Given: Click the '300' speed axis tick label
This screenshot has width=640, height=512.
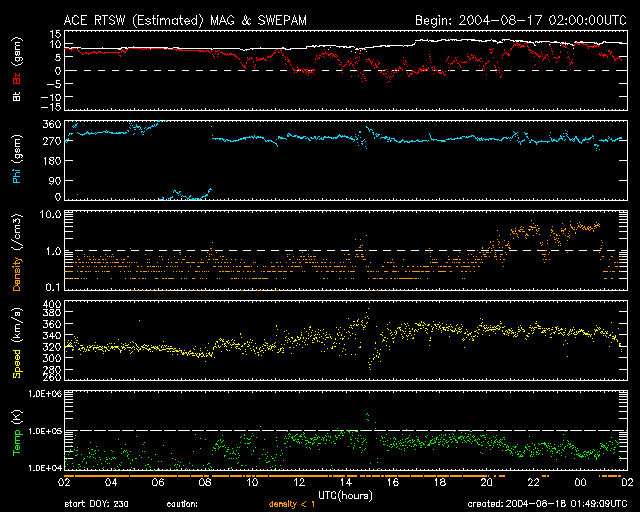Looking at the screenshot, I should 52,358.
